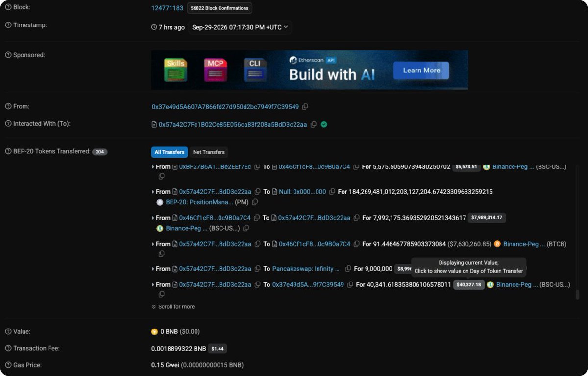Screen dimensions: 588x376
Task: Click Scroll for more under the transfers list
Action: [x=173, y=306]
